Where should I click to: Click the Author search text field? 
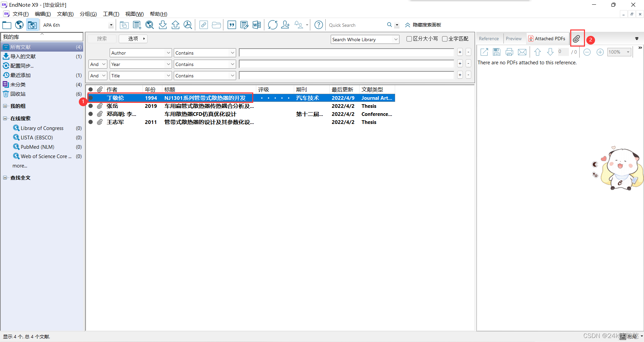point(346,53)
